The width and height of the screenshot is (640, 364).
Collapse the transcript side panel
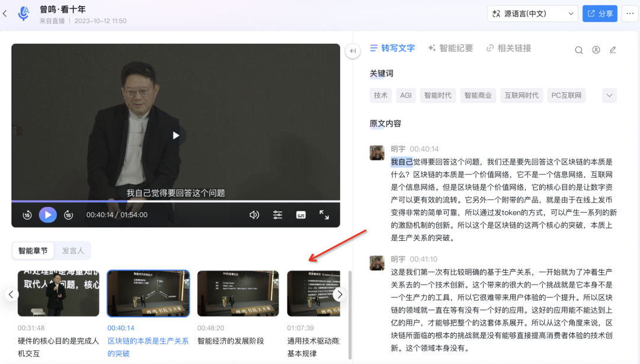click(x=353, y=51)
